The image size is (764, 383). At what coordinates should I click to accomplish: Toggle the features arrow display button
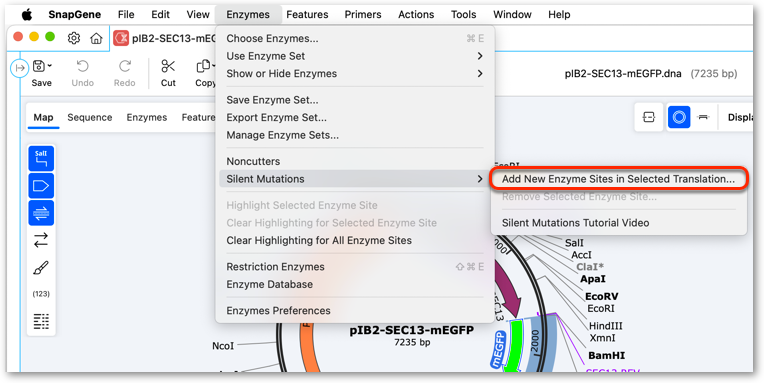point(41,186)
